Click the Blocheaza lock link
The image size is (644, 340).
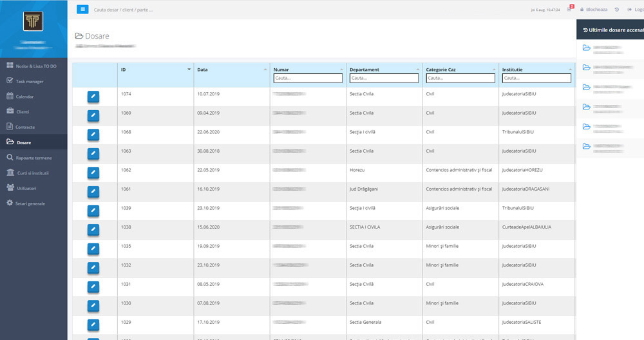point(593,10)
